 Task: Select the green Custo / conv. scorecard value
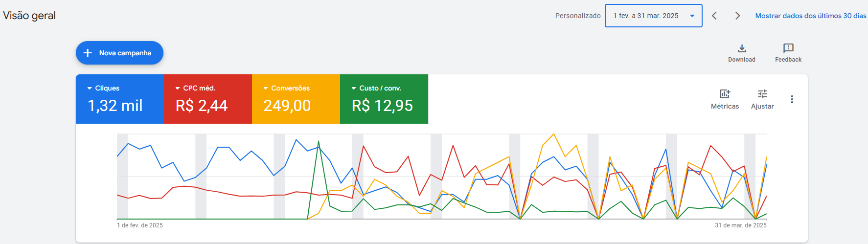pos(382,106)
